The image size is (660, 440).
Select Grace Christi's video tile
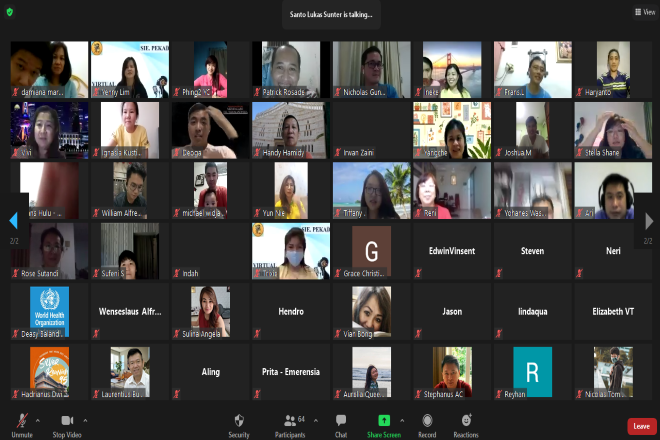point(371,251)
